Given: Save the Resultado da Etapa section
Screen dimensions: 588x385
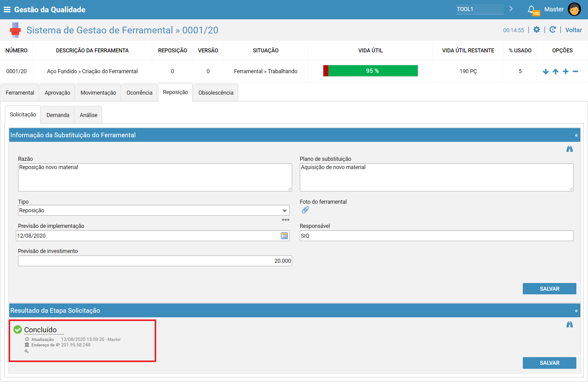Looking at the screenshot, I should 549,363.
